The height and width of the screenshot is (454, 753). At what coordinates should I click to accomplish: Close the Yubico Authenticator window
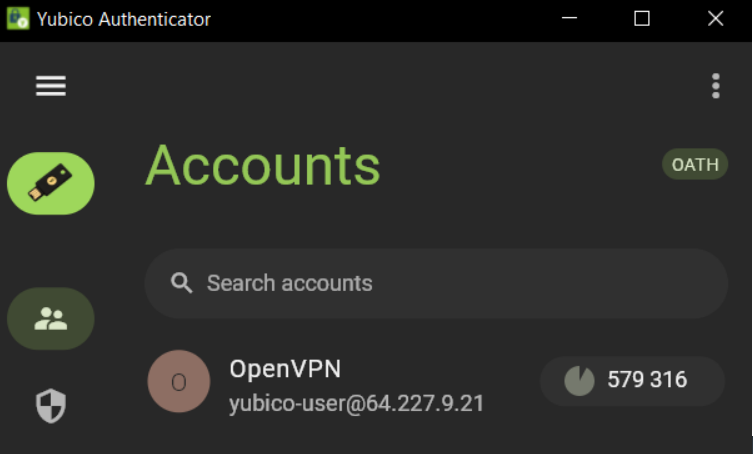[x=716, y=19]
